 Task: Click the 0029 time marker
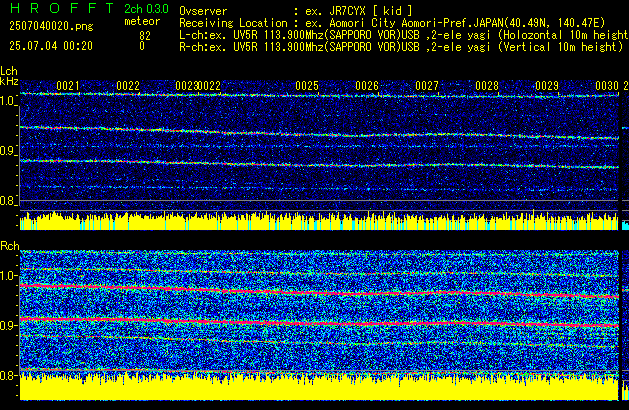point(547,86)
